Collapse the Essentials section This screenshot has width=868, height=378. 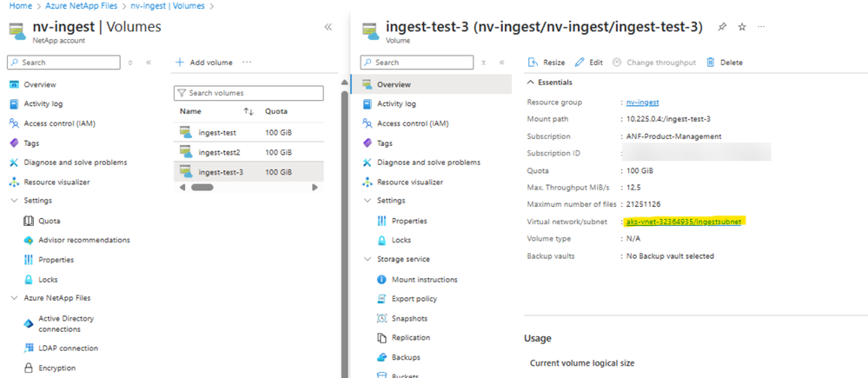pos(532,82)
